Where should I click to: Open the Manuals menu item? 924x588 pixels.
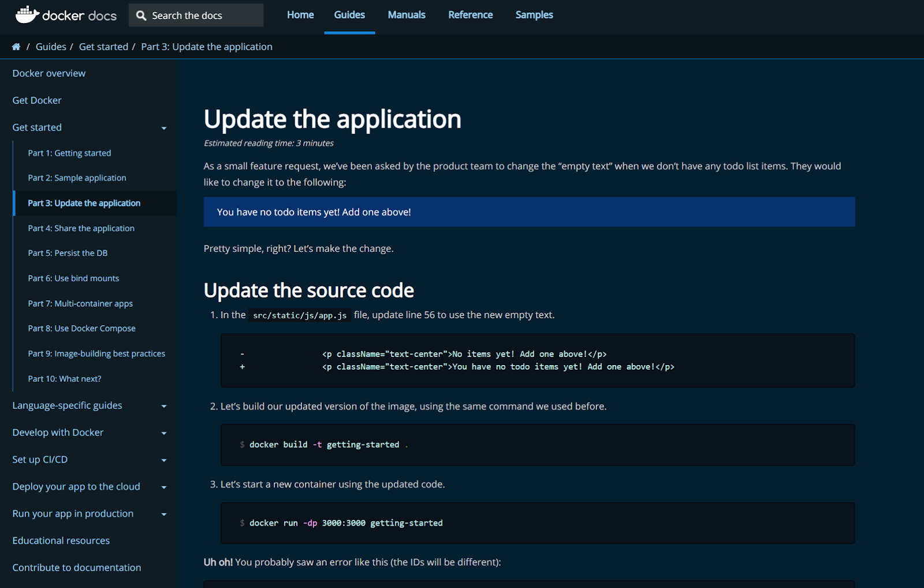coord(406,14)
